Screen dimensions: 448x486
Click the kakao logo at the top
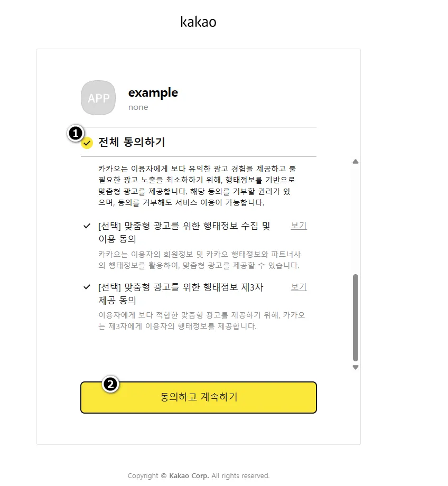click(x=199, y=22)
